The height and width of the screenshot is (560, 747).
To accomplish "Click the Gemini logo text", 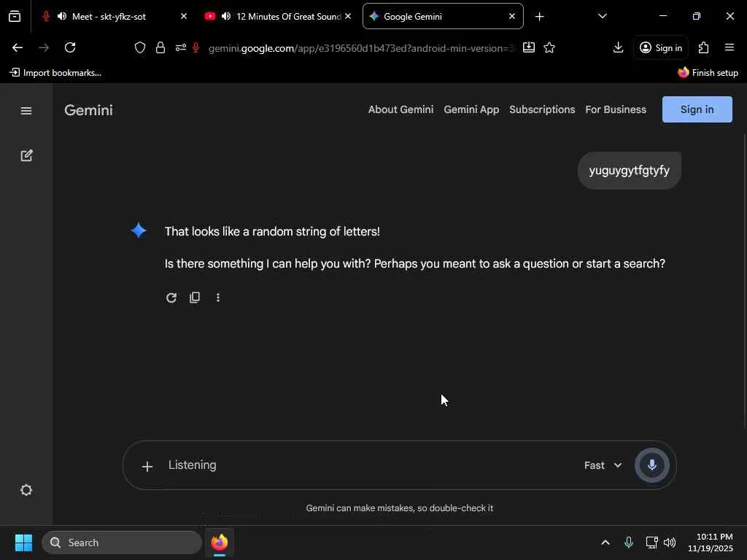I will 88,110.
